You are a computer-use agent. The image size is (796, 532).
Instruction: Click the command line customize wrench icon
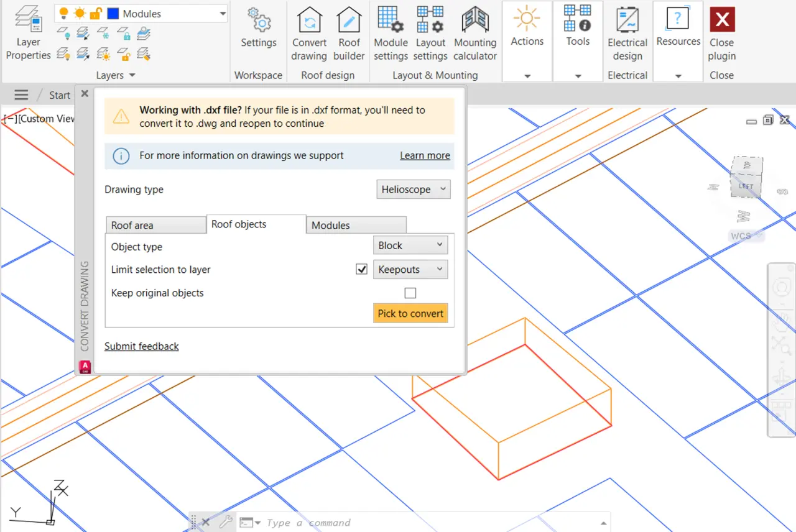(x=225, y=522)
